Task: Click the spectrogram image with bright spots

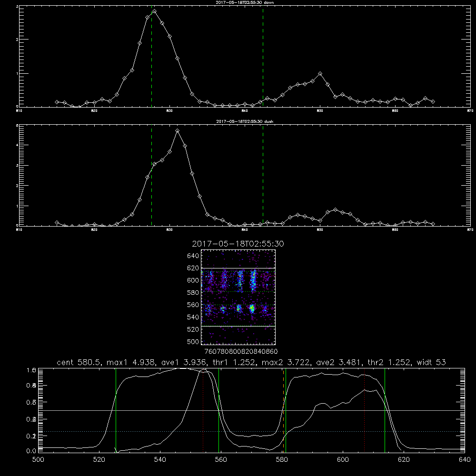Action: tap(238, 297)
